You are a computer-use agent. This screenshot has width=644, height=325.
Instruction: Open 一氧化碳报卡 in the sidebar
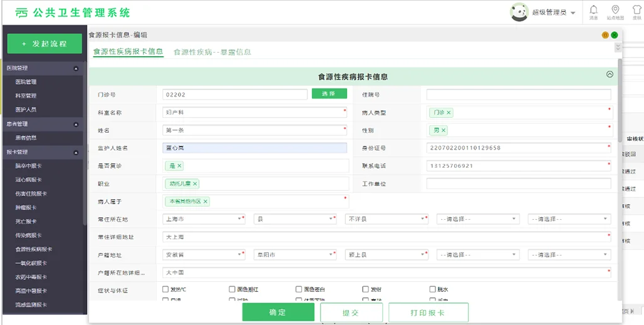tap(31, 263)
